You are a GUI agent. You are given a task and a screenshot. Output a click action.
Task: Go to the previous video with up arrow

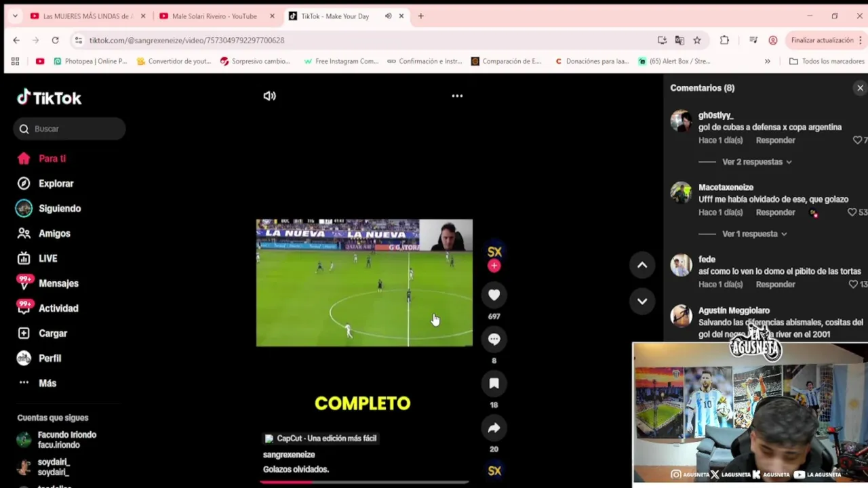[642, 265]
